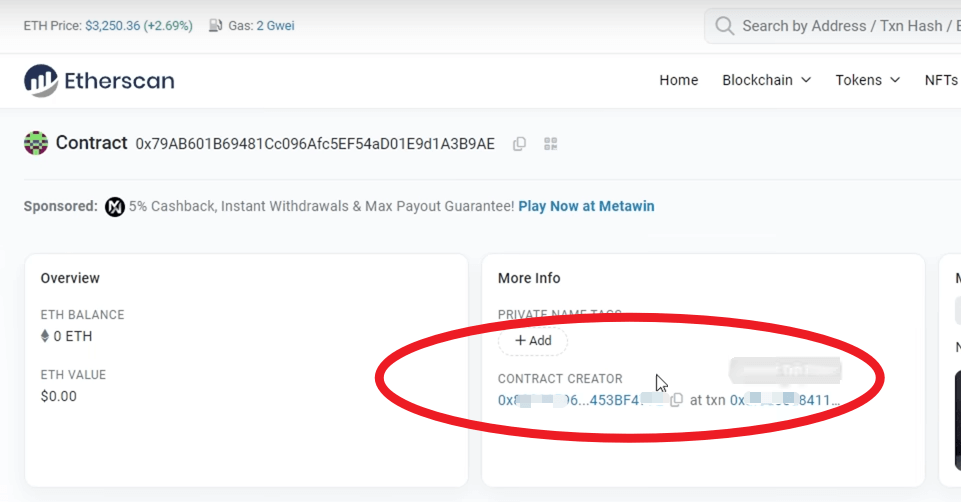
Task: Expand the Blockchain menu
Action: (x=766, y=80)
